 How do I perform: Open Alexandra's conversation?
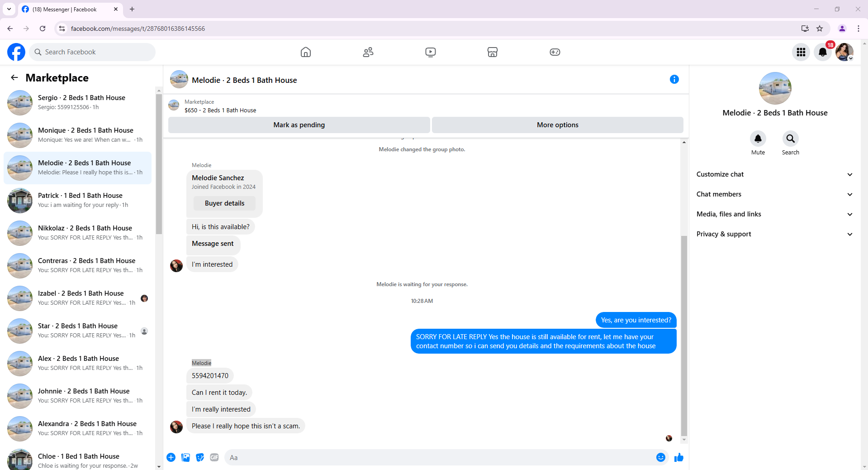pyautogui.click(x=77, y=429)
